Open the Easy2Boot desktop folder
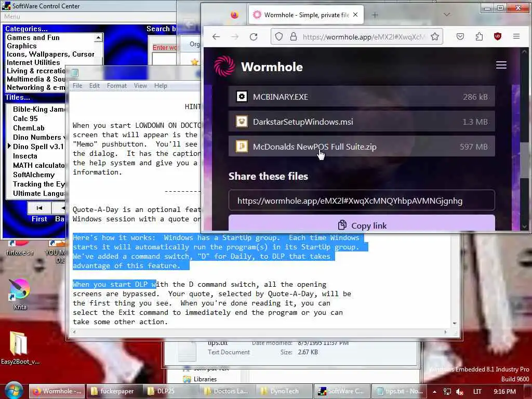This screenshot has height=399, width=532. [x=20, y=348]
